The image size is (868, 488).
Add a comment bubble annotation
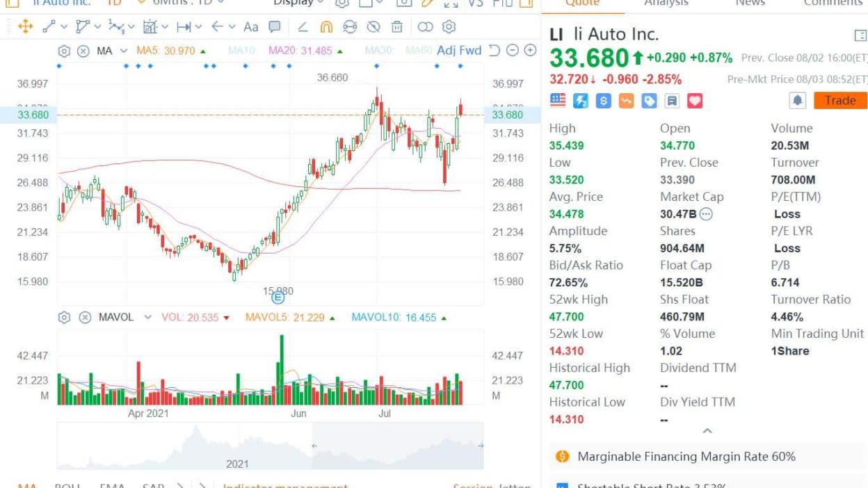[x=275, y=27]
